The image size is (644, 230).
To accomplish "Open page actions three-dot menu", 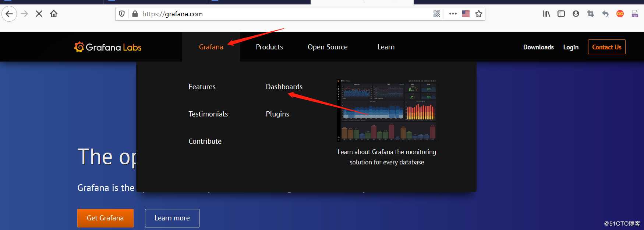I will pos(453,14).
